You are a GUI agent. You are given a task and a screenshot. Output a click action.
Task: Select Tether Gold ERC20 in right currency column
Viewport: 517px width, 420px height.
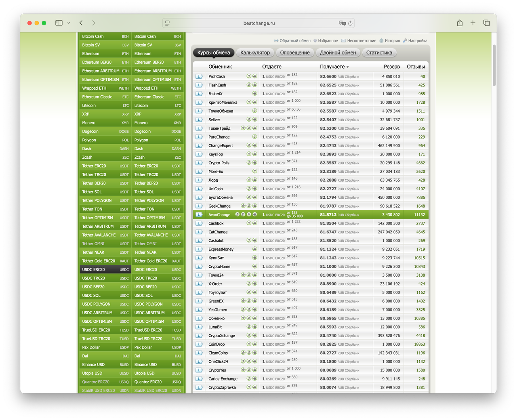click(x=158, y=261)
